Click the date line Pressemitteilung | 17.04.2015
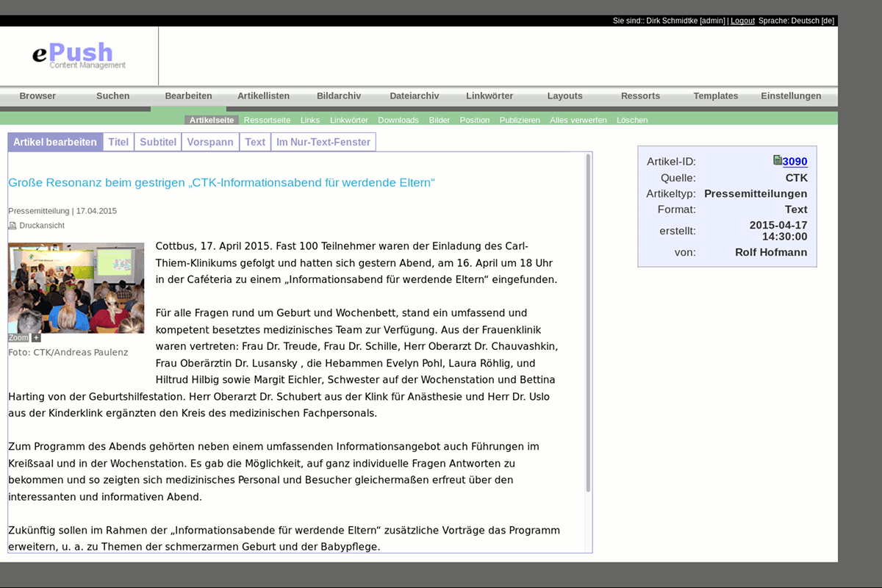 62,211
